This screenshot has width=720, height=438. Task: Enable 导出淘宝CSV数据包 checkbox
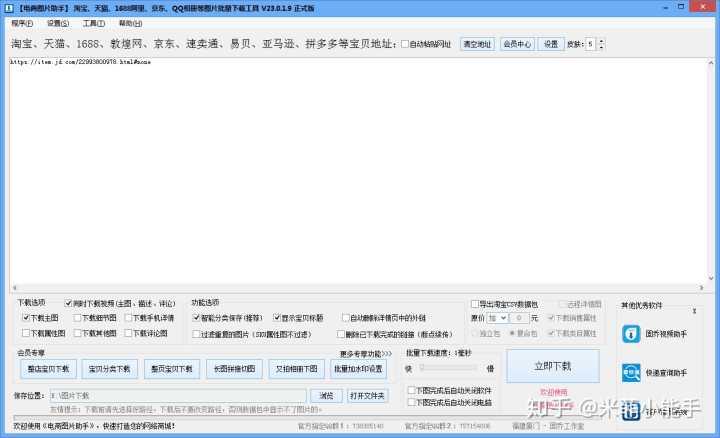[x=475, y=304]
